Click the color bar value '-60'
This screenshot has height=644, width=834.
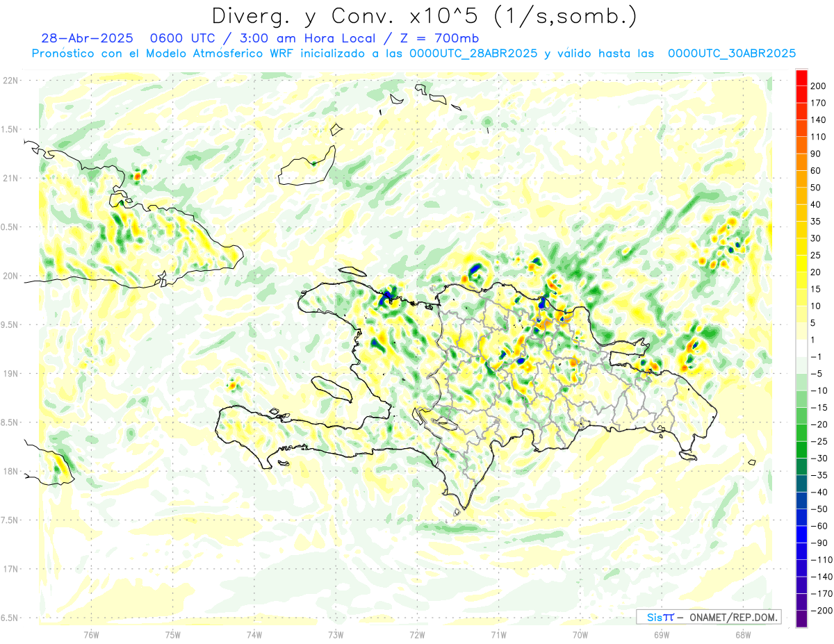[x=819, y=526]
